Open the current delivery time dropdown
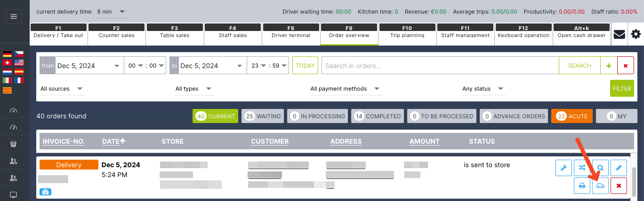The height and width of the screenshot is (201, 644). point(112,11)
